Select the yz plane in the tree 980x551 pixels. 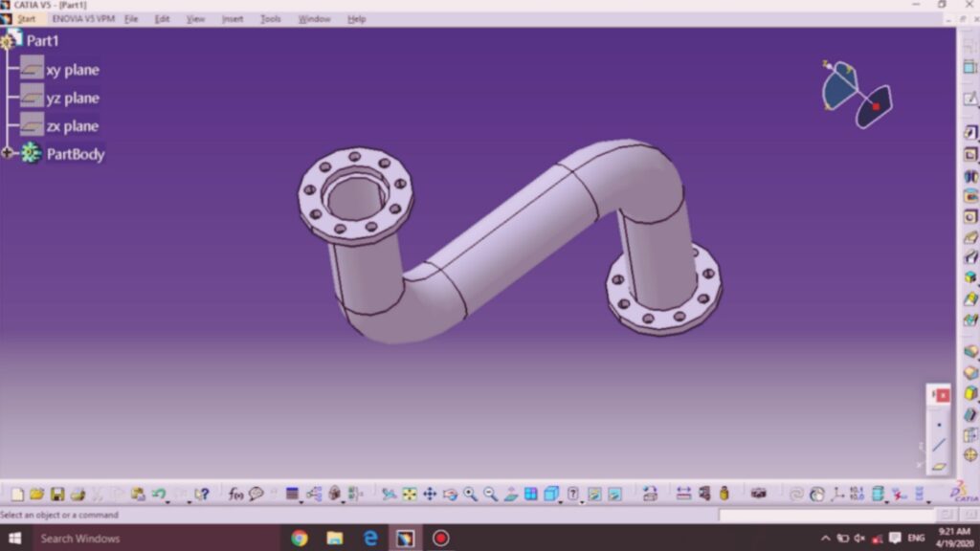(72, 98)
